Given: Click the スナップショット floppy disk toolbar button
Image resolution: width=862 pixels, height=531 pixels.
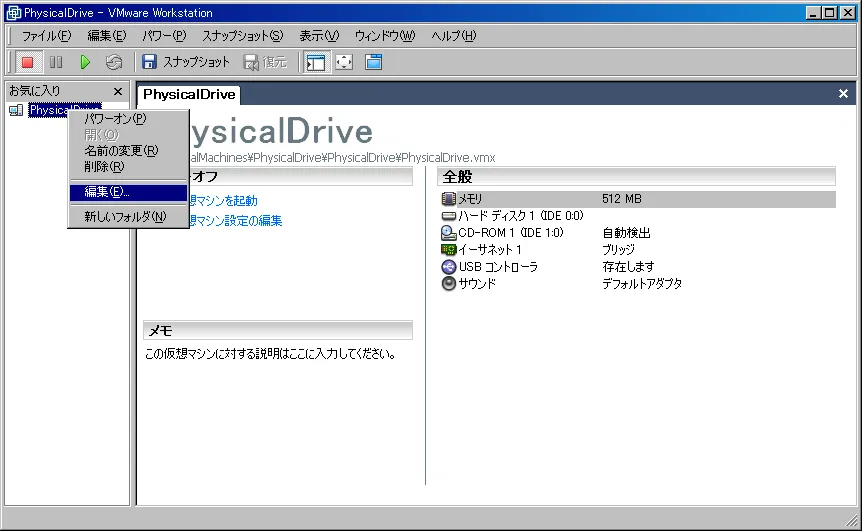Looking at the screenshot, I should (x=186, y=62).
